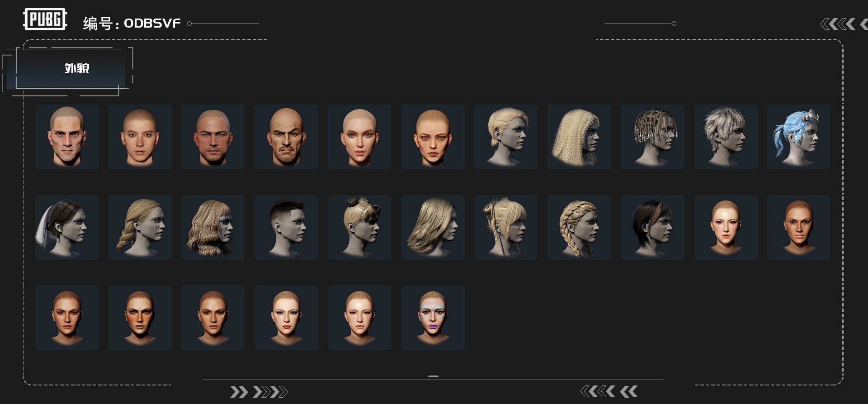Pick the stubbled male face with light eyes
Viewport: 868px width, 404px height.
[213, 137]
